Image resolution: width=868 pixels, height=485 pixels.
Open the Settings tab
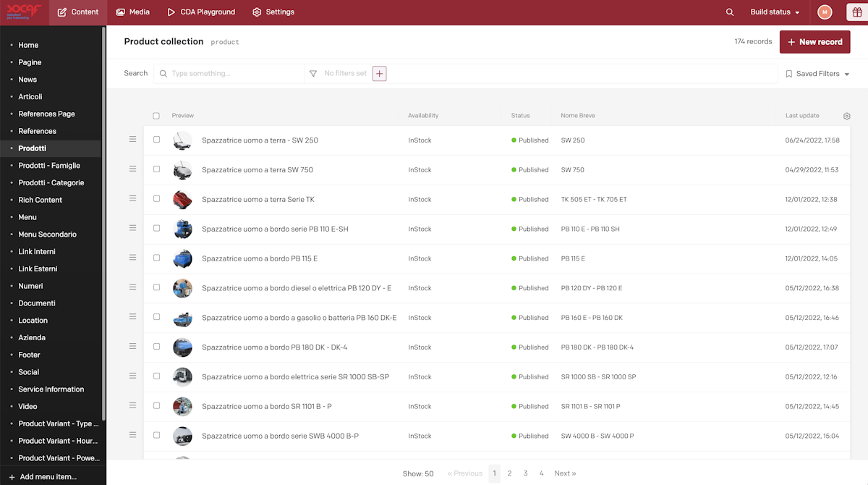click(x=273, y=12)
